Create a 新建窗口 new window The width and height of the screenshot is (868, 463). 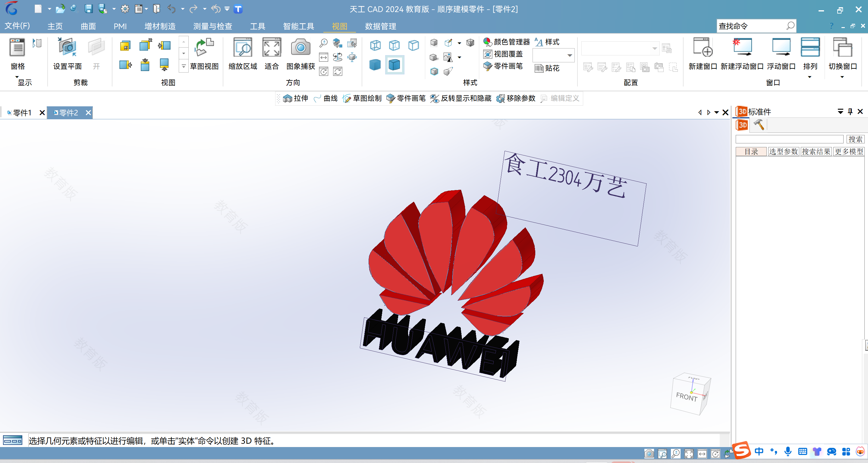tap(703, 54)
